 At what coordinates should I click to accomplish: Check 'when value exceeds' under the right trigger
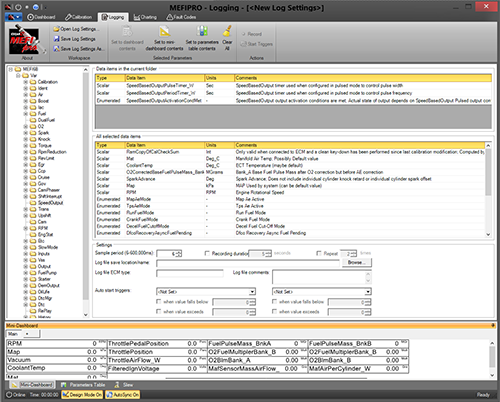[274, 312]
